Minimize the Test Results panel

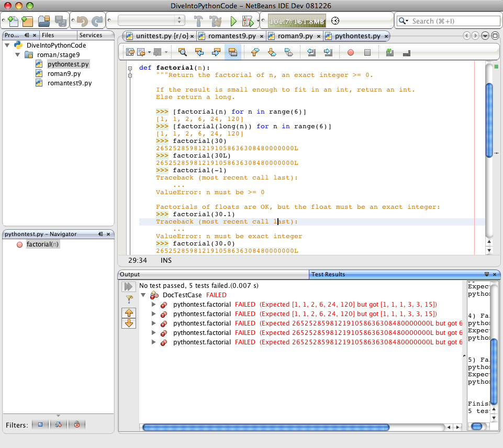(487, 274)
